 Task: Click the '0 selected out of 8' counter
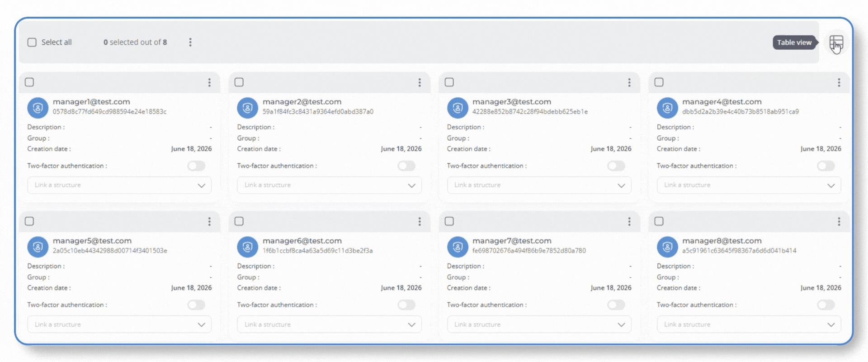pos(135,42)
